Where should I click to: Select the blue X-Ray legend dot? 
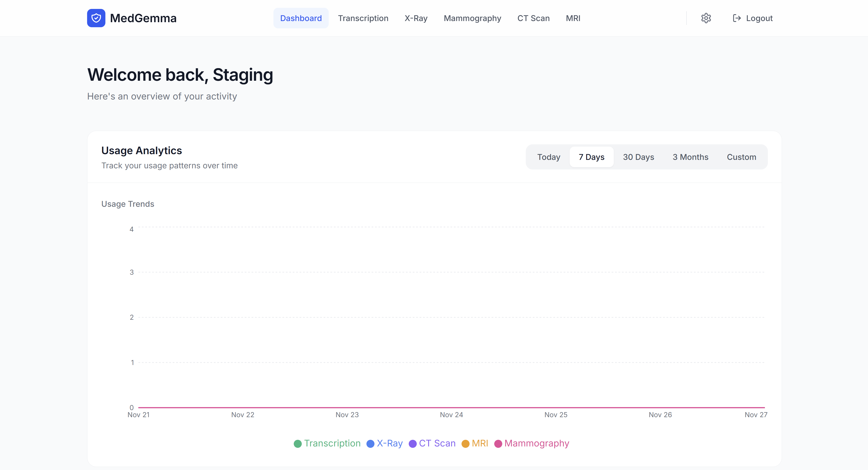tap(371, 444)
